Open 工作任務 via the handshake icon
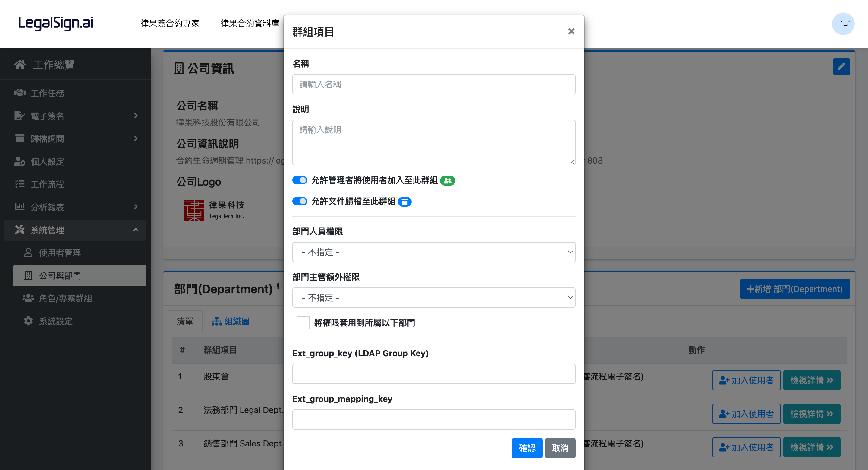This screenshot has height=470, width=868. (x=20, y=93)
